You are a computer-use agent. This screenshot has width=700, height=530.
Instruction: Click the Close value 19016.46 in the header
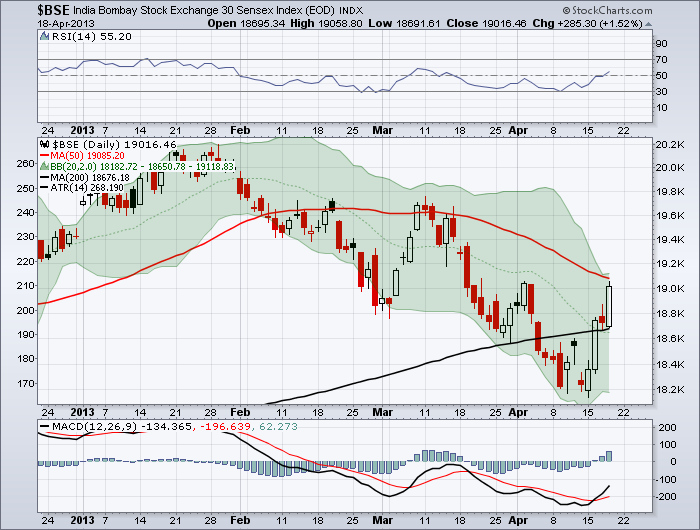point(504,24)
